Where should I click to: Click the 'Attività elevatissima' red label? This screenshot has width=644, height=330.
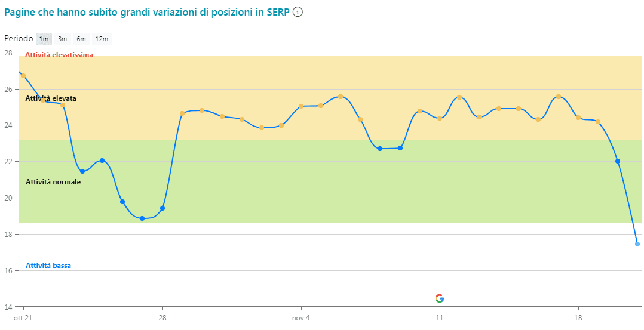(x=59, y=55)
